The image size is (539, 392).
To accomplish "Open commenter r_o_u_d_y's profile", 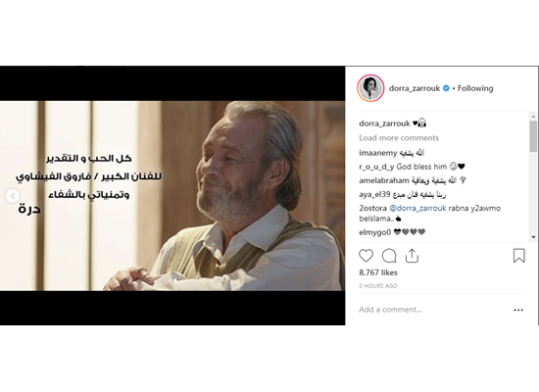I will tap(376, 167).
